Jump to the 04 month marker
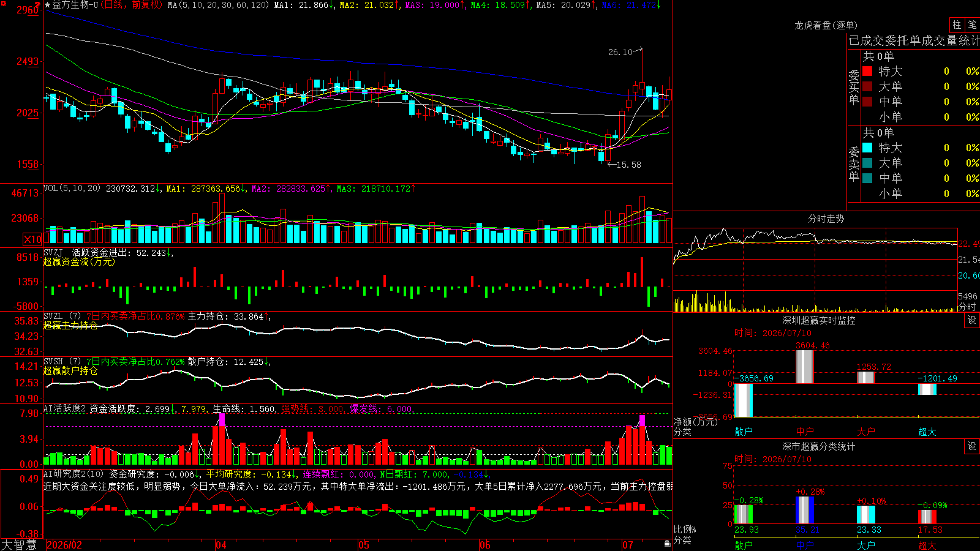This screenshot has height=551, width=980. [221, 545]
